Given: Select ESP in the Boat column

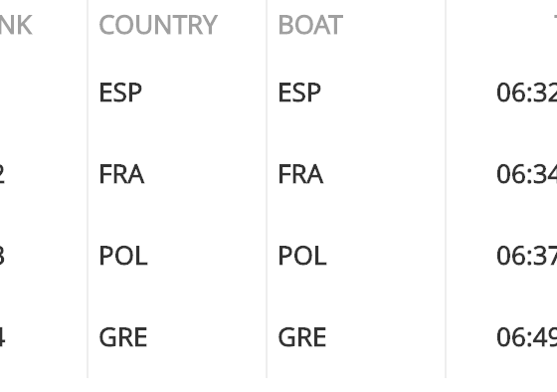Looking at the screenshot, I should click(299, 93).
